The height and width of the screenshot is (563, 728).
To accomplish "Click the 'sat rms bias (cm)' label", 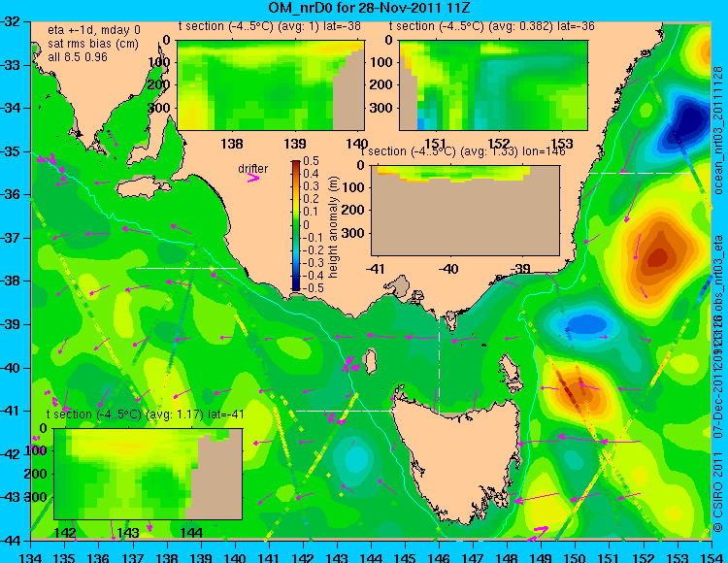I will 93,44.
